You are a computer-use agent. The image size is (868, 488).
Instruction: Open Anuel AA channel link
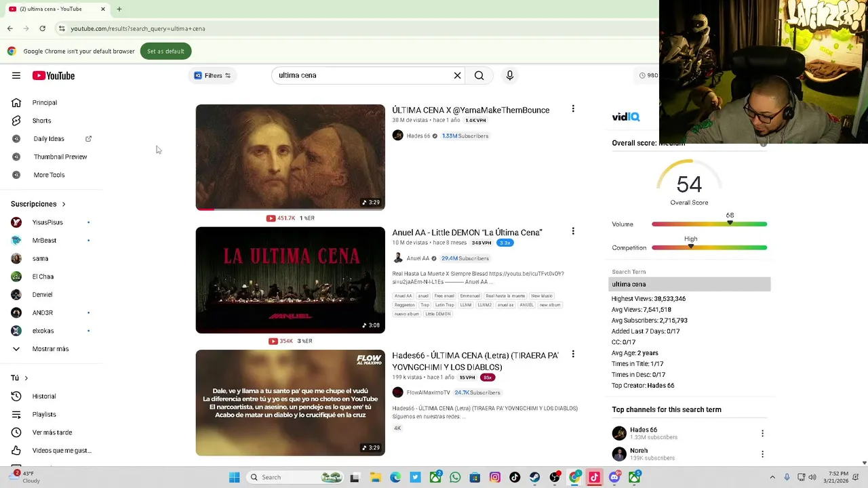418,258
